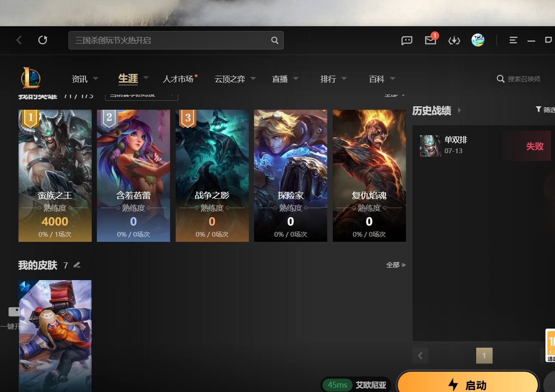Open the hamburger menu icon
The height and width of the screenshot is (392, 555).
pos(513,40)
